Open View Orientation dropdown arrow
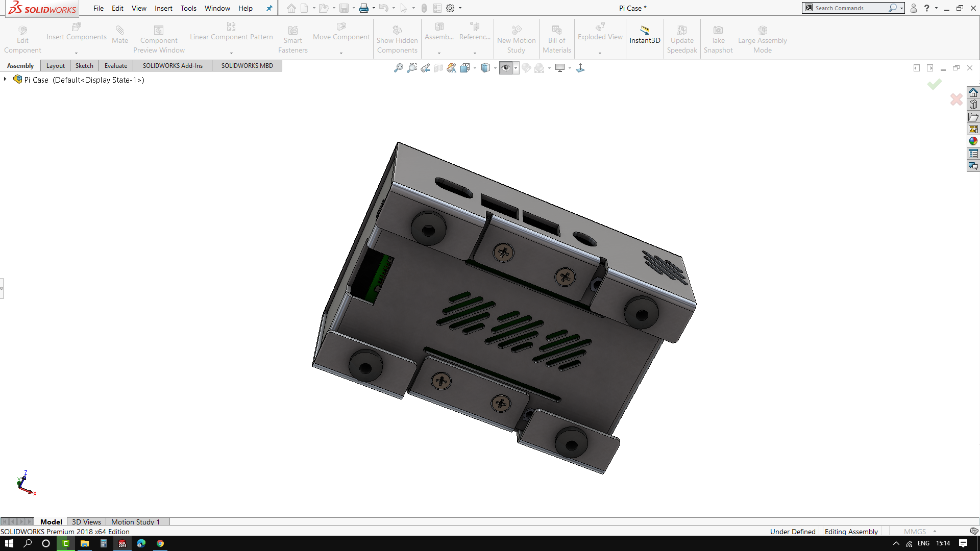 pyautogui.click(x=475, y=68)
